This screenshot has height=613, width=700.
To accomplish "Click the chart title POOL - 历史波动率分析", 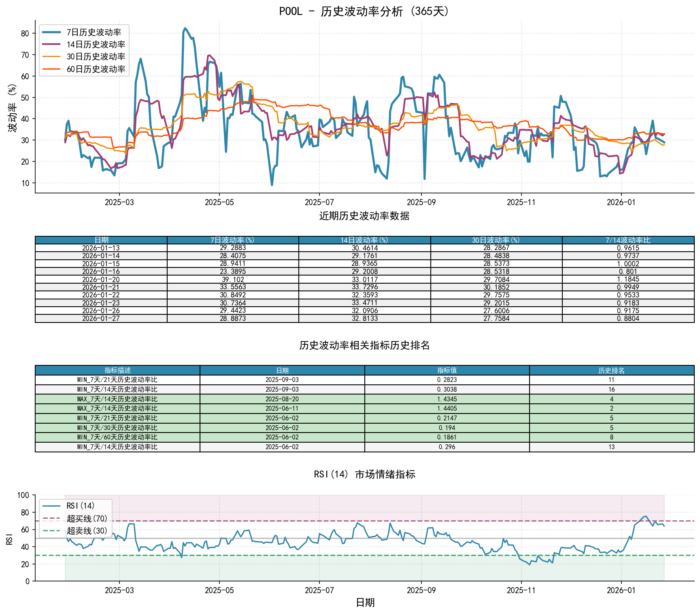I will [x=364, y=11].
